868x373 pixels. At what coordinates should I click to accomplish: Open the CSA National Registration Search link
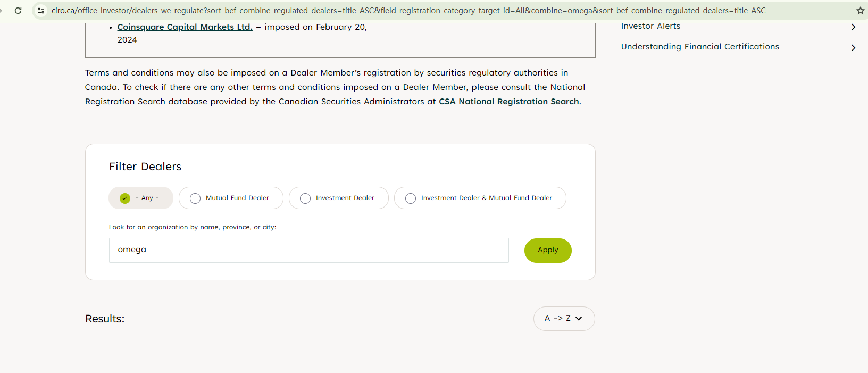pos(508,102)
